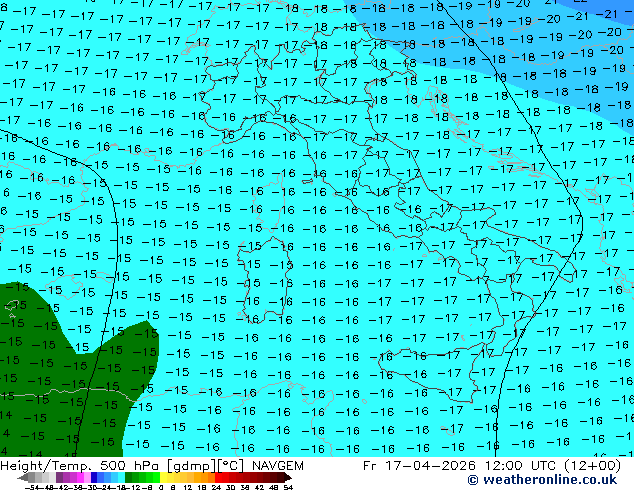Open the weatheronline.co.uk copyright link
634x490 pixels.
(x=542, y=480)
